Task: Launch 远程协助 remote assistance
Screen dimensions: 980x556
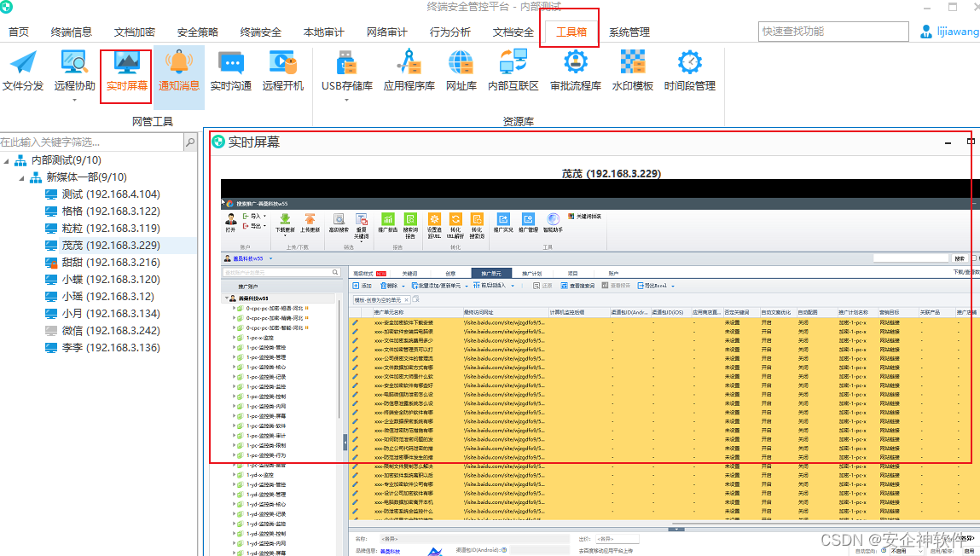Action: 74,72
